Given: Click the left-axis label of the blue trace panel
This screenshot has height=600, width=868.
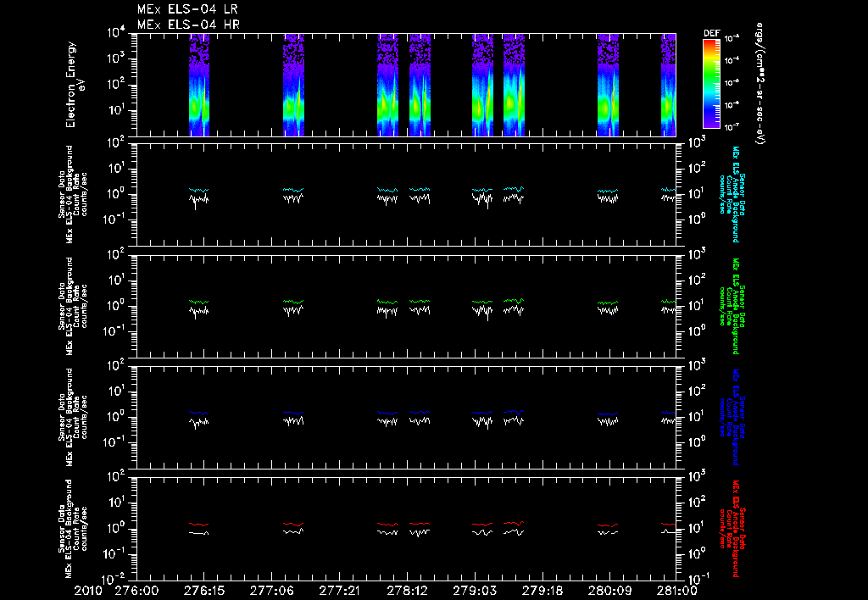Looking at the screenshot, I should pyautogui.click(x=73, y=417).
